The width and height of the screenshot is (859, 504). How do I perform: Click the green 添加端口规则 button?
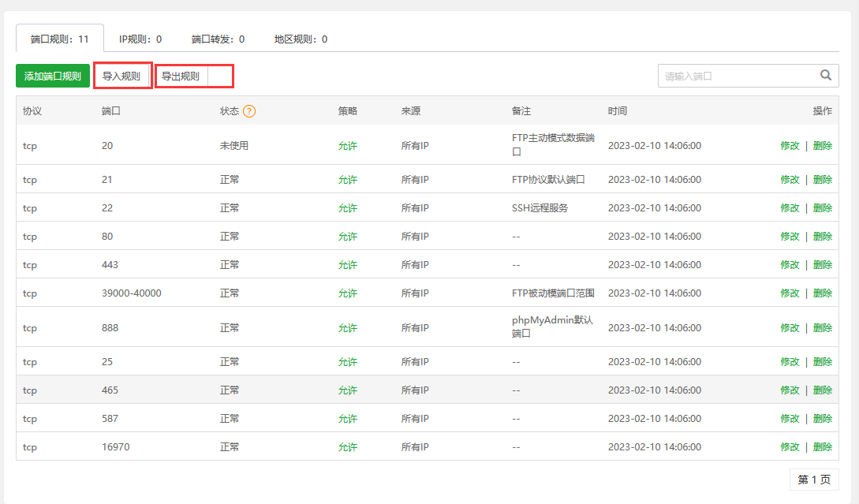[52, 75]
